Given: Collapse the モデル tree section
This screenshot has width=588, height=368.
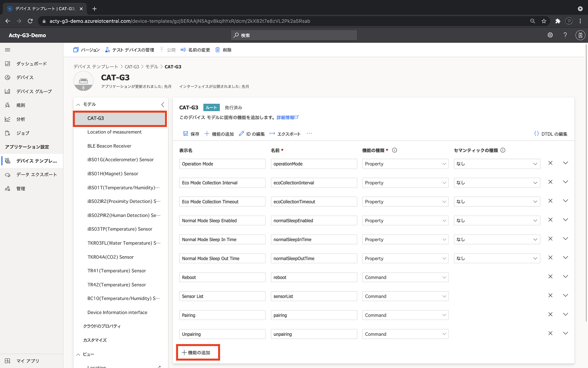Looking at the screenshot, I should pos(78,104).
